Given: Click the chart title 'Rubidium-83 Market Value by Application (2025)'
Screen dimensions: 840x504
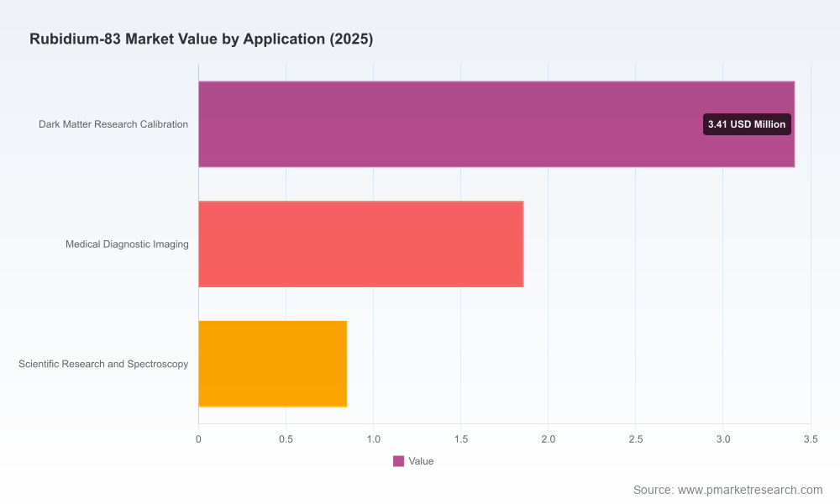Looking at the screenshot, I should 202,39.
